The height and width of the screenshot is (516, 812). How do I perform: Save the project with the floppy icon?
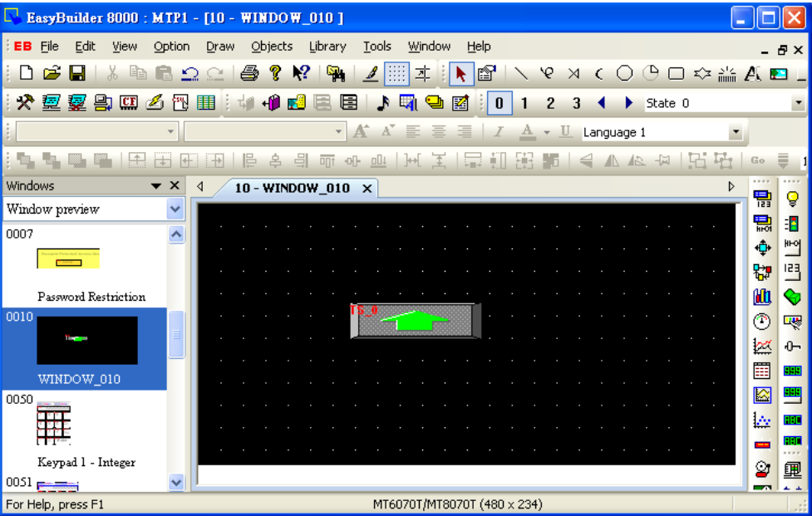tap(77, 73)
